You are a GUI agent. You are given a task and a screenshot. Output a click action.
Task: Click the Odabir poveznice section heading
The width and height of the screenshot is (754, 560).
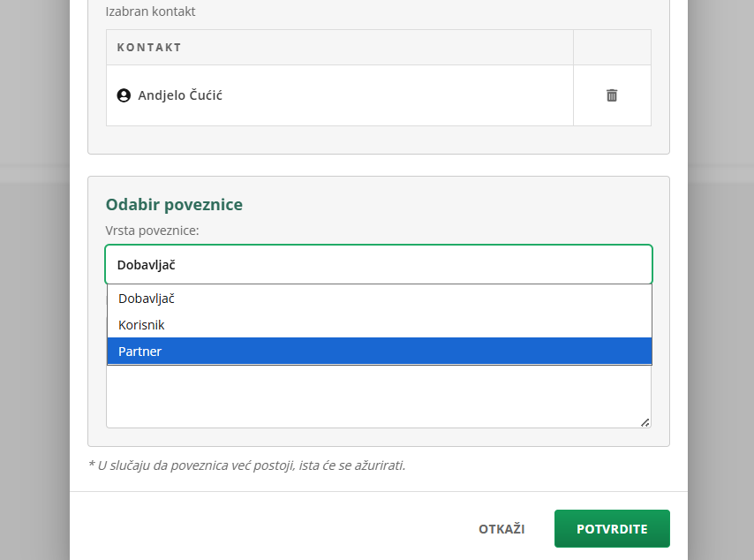point(174,205)
